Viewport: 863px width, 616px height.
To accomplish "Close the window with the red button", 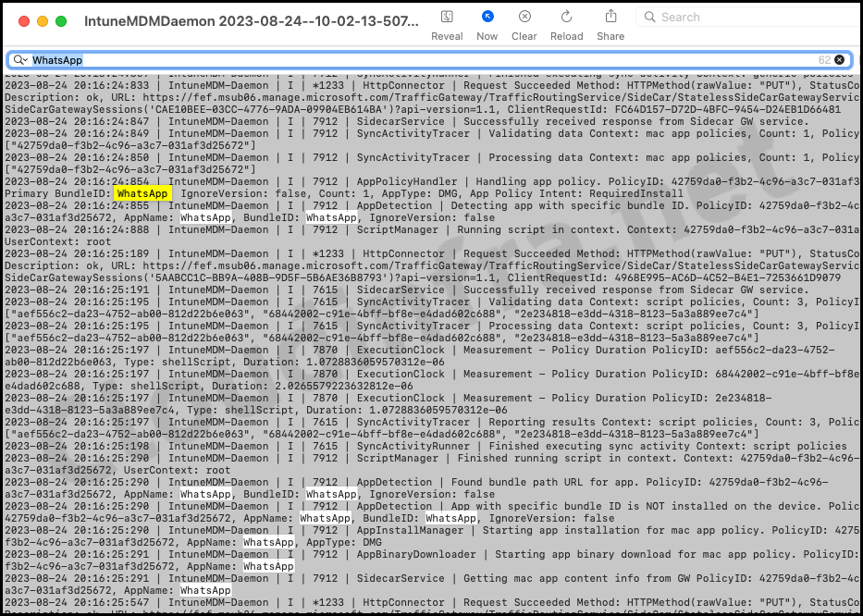I will tap(24, 21).
